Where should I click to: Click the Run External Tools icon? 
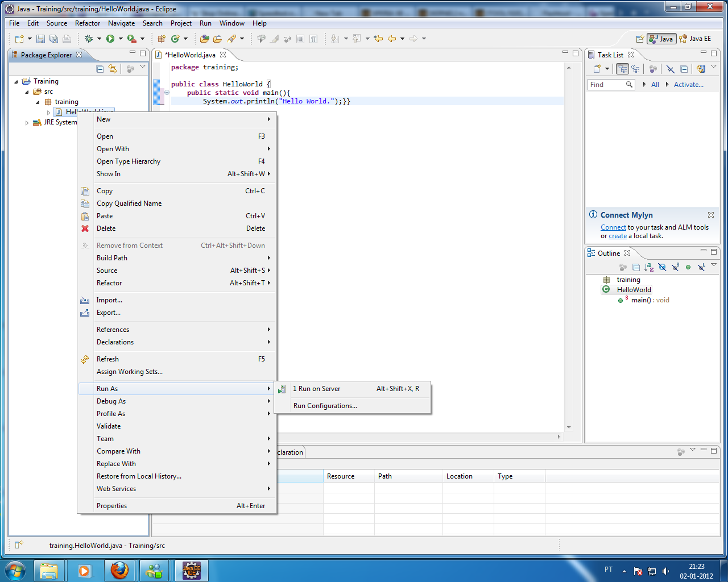click(131, 39)
